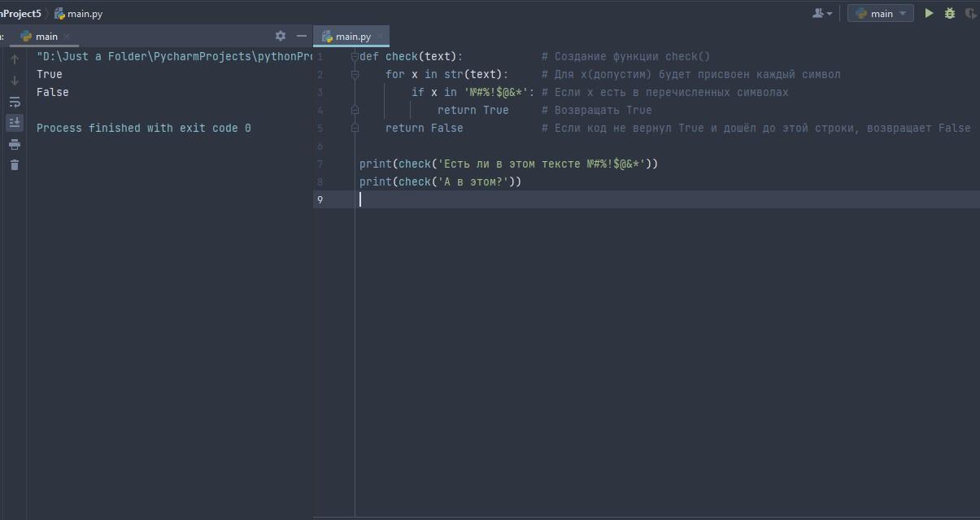Run the main configuration with the green play button
The height and width of the screenshot is (520, 980).
[929, 13]
